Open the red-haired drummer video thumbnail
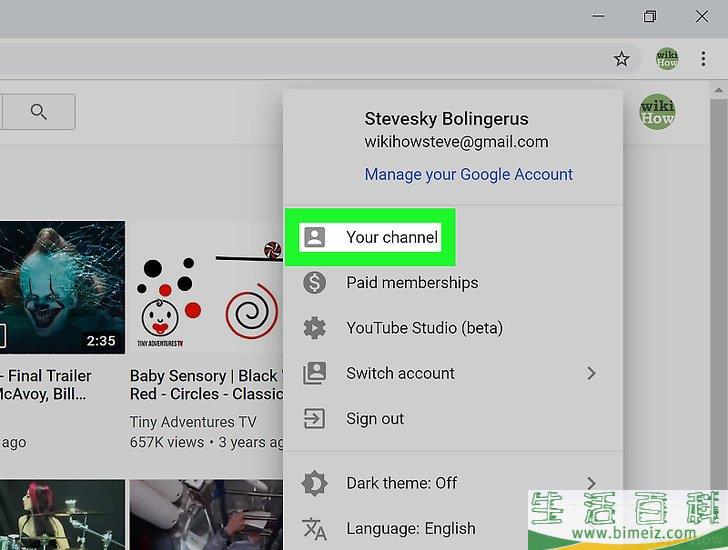This screenshot has width=728, height=550. pyautogui.click(x=62, y=515)
